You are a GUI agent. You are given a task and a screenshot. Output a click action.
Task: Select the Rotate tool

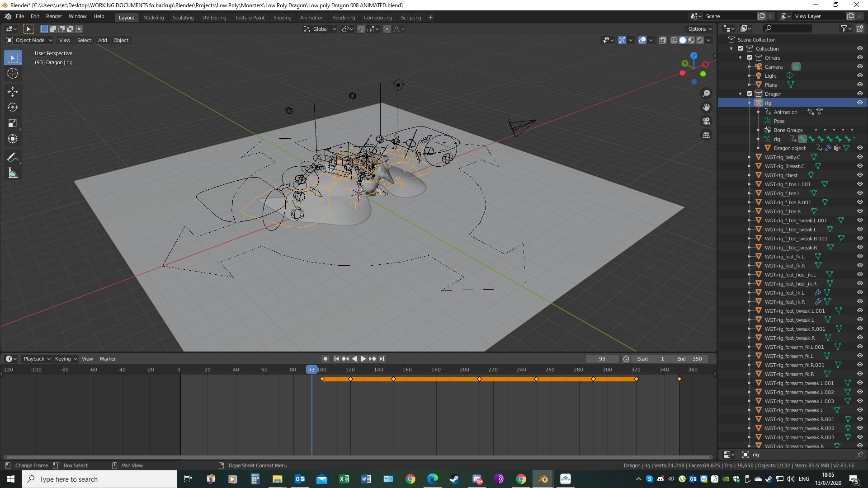(x=13, y=108)
